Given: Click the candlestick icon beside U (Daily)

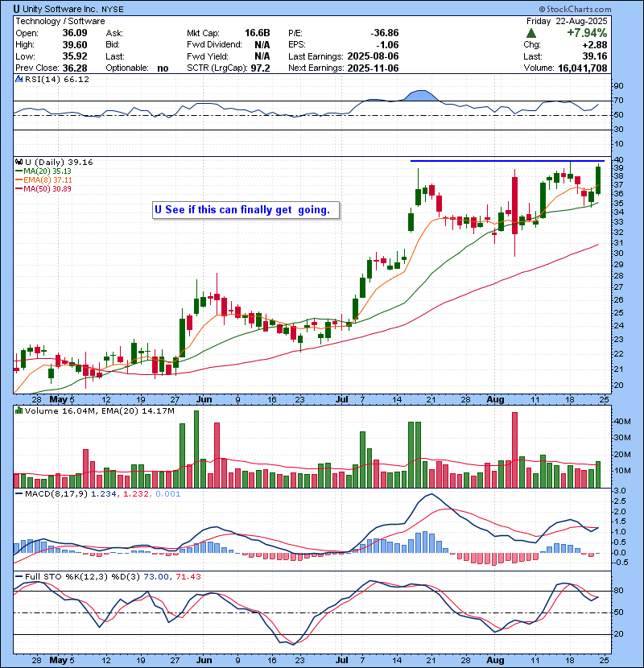Looking at the screenshot, I should [x=19, y=162].
